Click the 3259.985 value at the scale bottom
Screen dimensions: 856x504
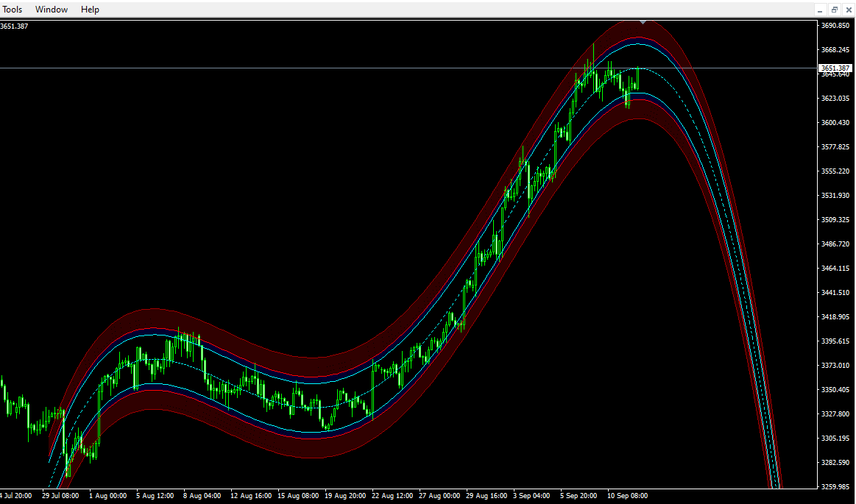pyautogui.click(x=835, y=486)
